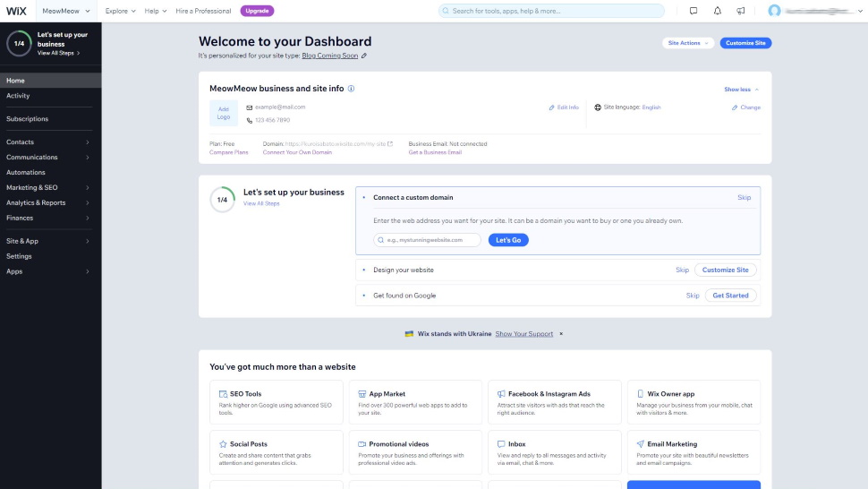Screen dimensions: 868x489
Task: Click the 1/4 progress circle in sidebar
Action: [x=19, y=43]
